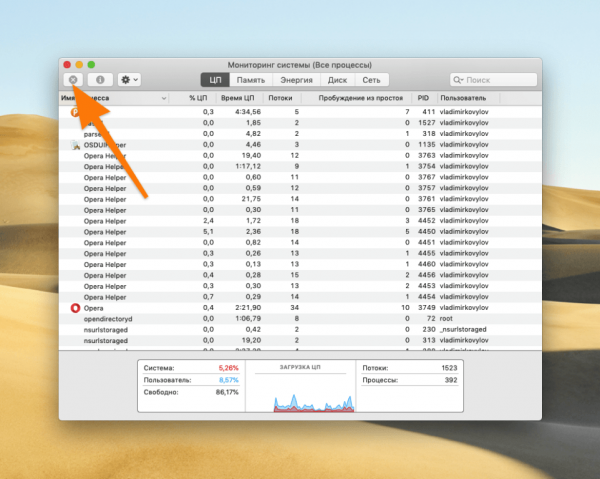Select the process row with PID 1527
Screen dimensions: 600x479
(x=300, y=123)
